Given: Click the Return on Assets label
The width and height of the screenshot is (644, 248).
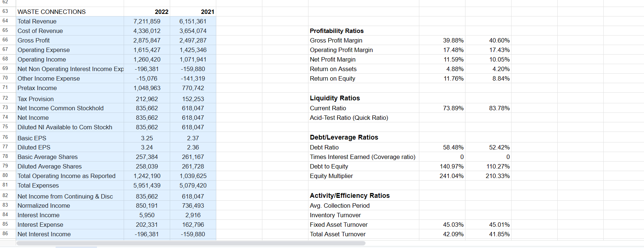Looking at the screenshot, I should point(333,69).
